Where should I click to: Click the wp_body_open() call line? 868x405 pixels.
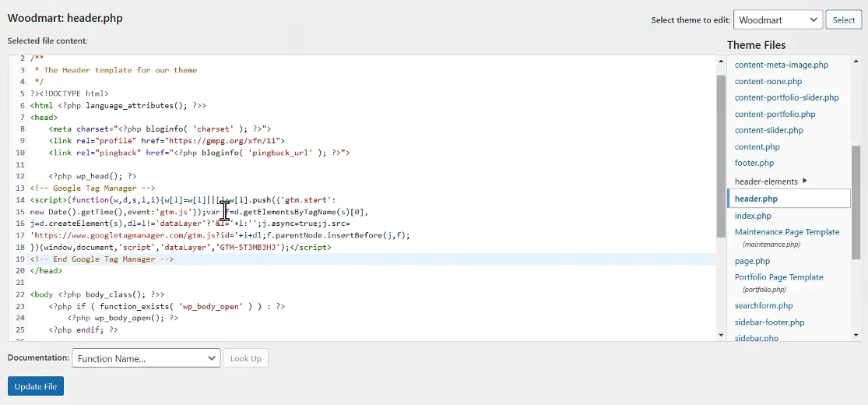click(123, 318)
